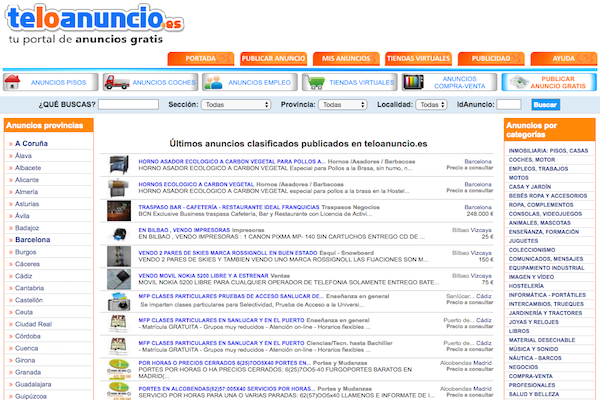The image size is (600, 400).
Task: Open the Sección dropdown
Action: 236,104
